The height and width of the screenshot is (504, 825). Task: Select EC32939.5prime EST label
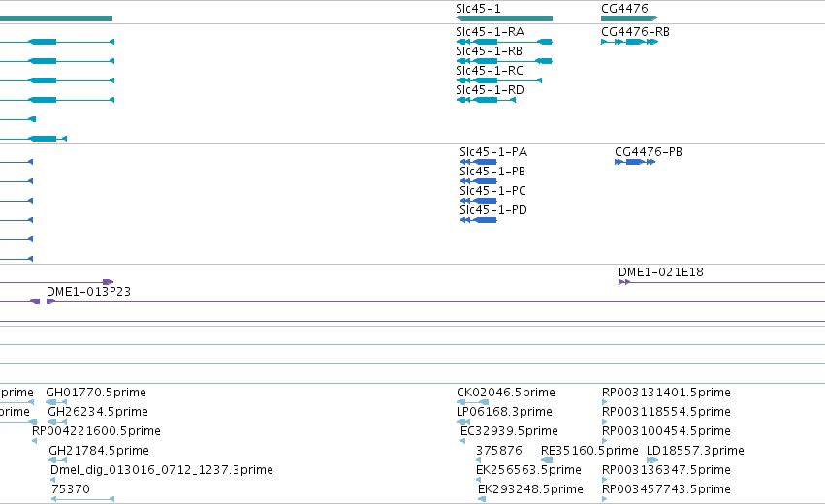coord(509,431)
